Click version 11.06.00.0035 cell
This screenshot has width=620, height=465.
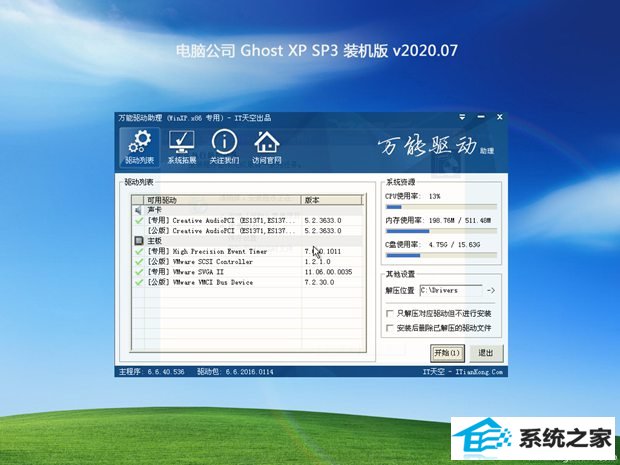tap(328, 272)
